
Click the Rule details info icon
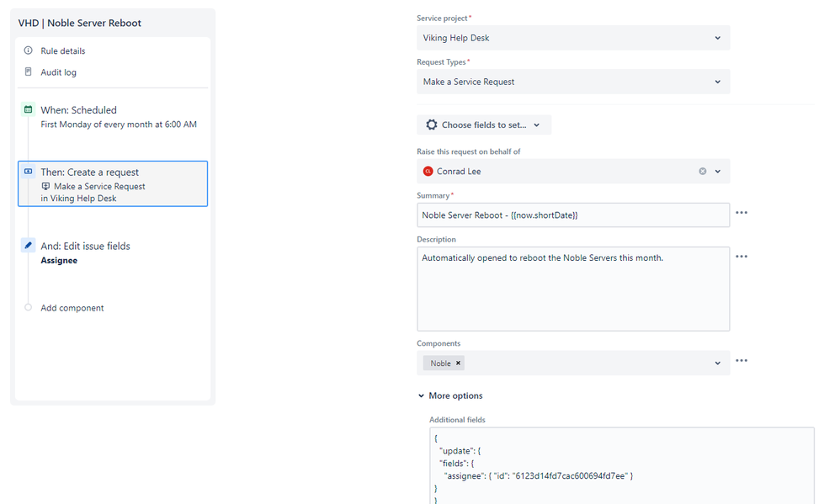(x=28, y=50)
